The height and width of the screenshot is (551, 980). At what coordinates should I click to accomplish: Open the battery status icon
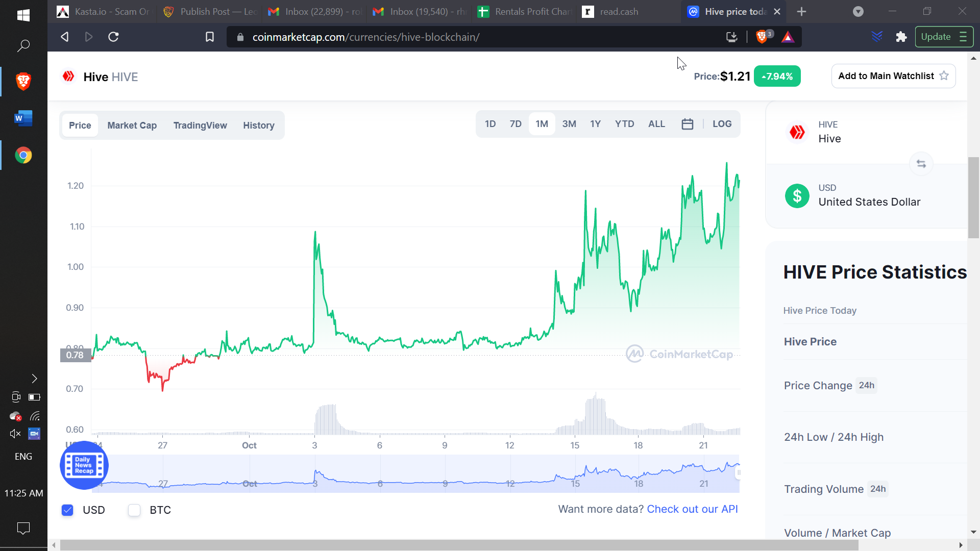34,397
